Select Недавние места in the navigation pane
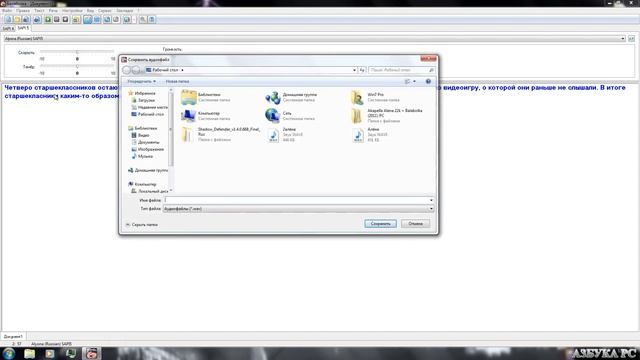The height and width of the screenshot is (360, 640). pyautogui.click(x=149, y=107)
